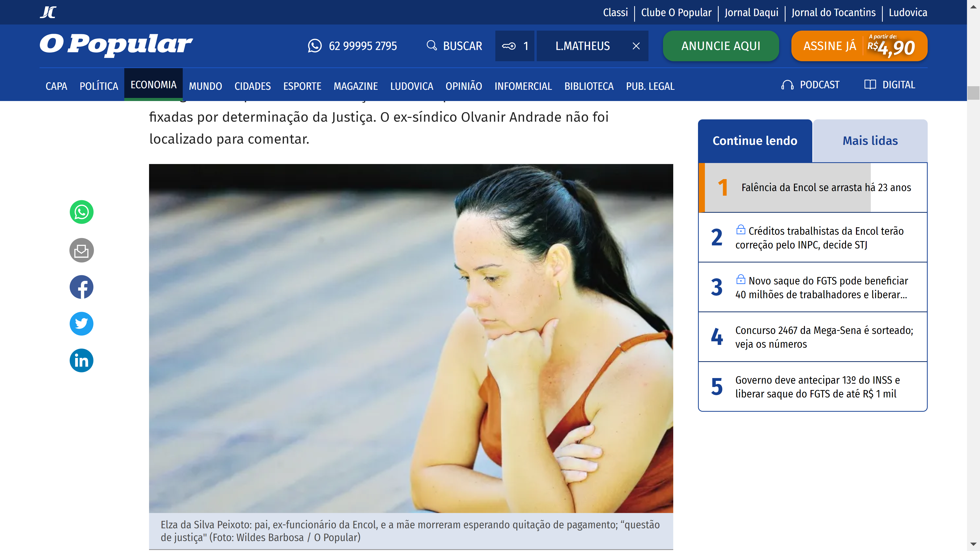The image size is (980, 551).
Task: Open Mega-Sena concurso 2467 article
Action: tap(824, 337)
